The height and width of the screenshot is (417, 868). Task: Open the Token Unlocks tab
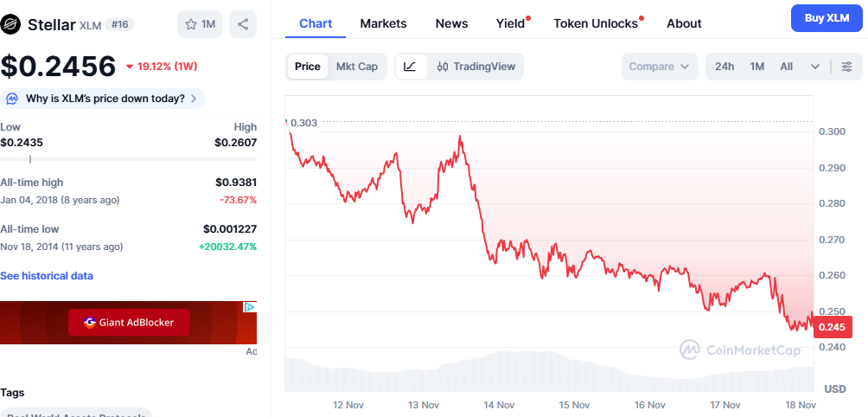click(596, 23)
